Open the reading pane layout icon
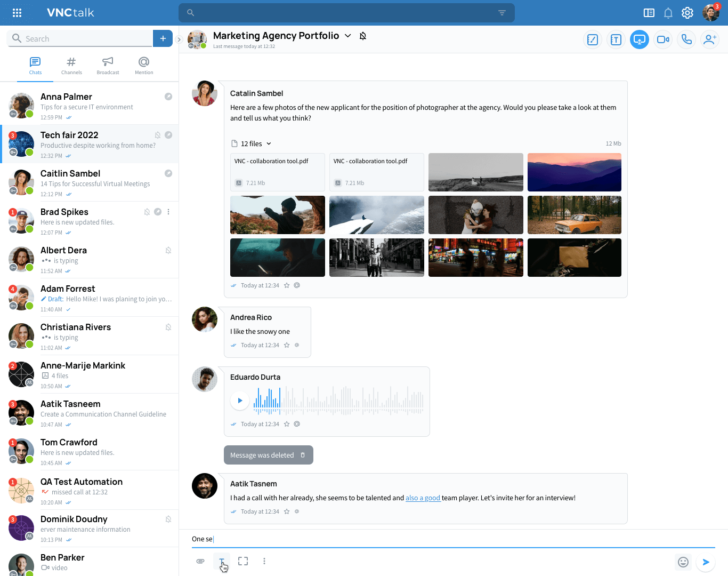Screen dimensions: 728x576 pyautogui.click(x=649, y=13)
